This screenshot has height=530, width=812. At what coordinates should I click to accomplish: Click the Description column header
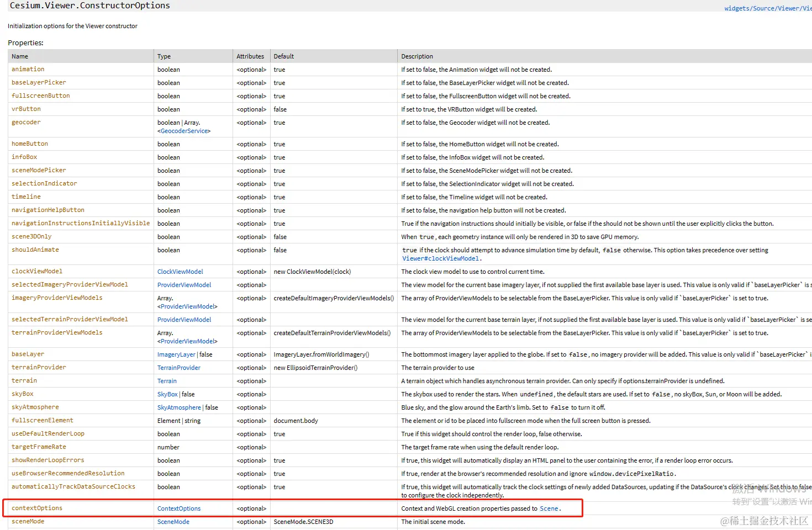pos(417,56)
